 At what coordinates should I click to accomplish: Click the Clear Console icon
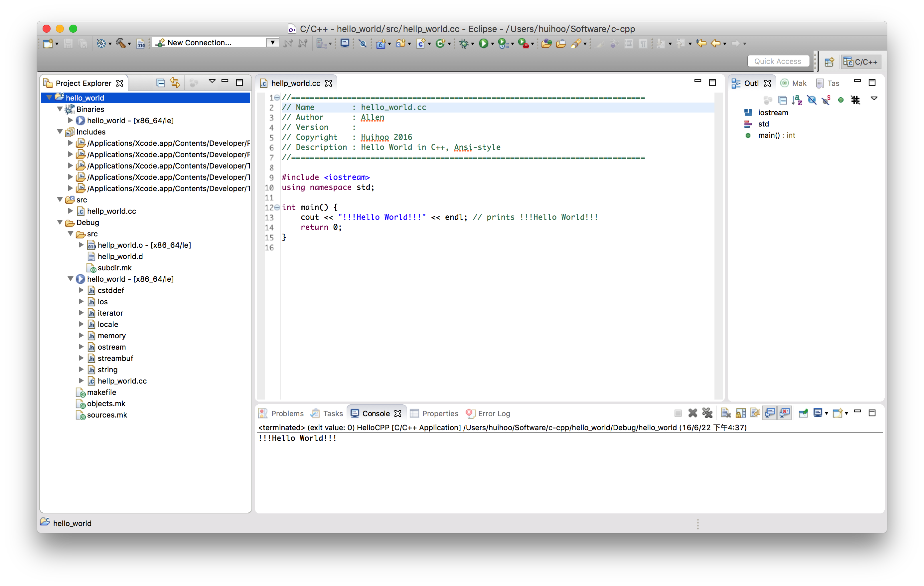[x=726, y=413]
